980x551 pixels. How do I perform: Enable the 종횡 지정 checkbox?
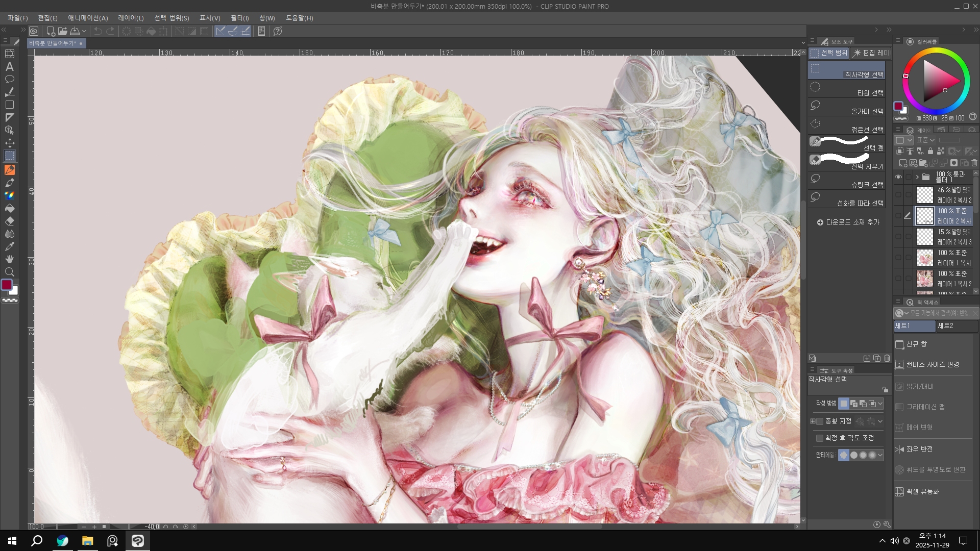pyautogui.click(x=820, y=421)
